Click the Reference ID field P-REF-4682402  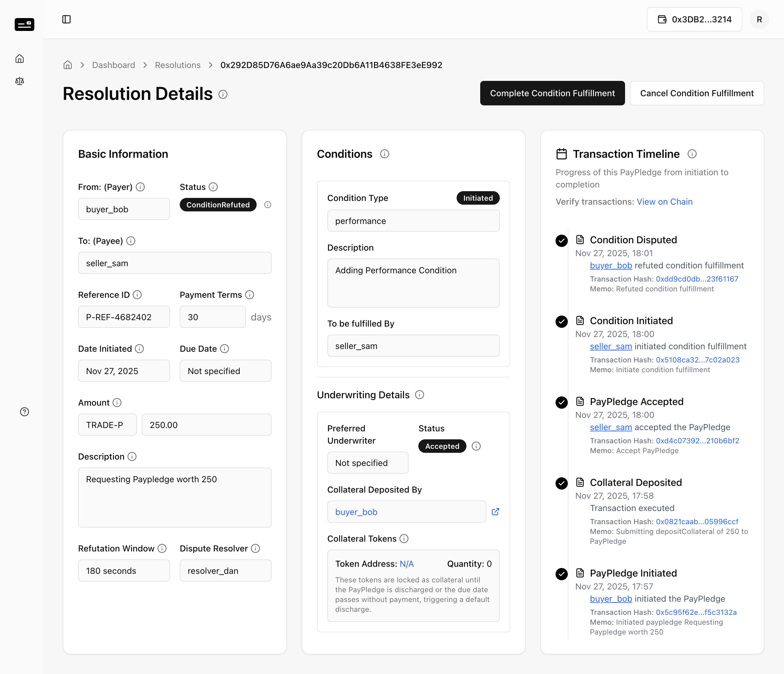coord(124,317)
